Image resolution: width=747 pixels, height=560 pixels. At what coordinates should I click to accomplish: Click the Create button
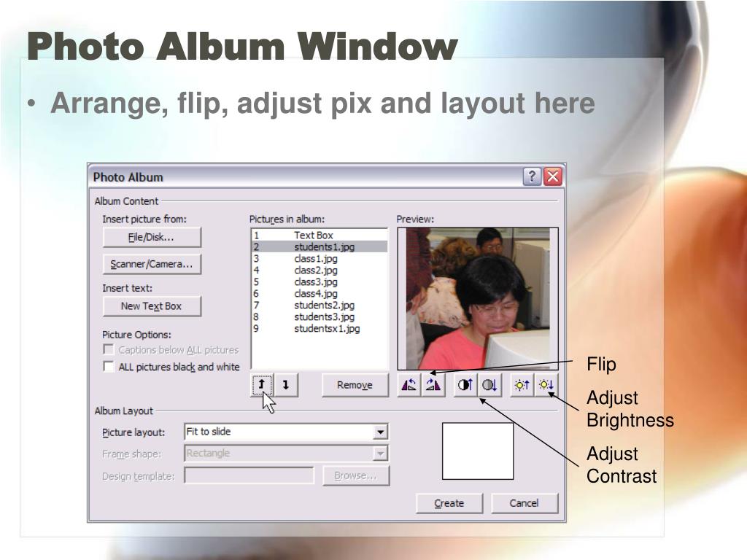(x=449, y=503)
